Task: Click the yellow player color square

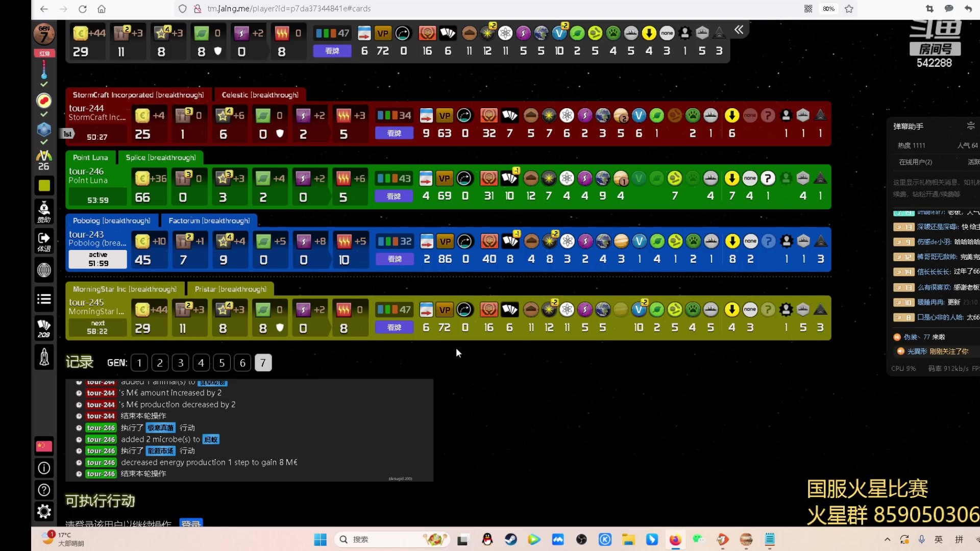Action: pos(44,186)
